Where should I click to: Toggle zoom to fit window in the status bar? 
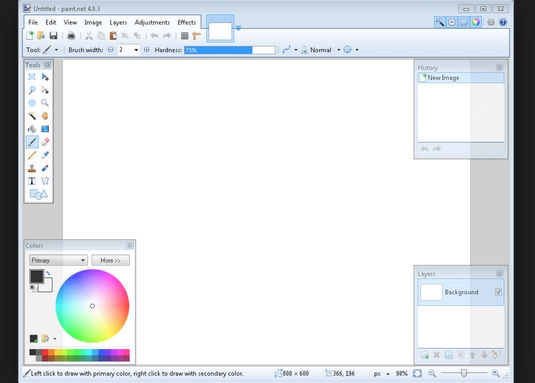pos(417,373)
